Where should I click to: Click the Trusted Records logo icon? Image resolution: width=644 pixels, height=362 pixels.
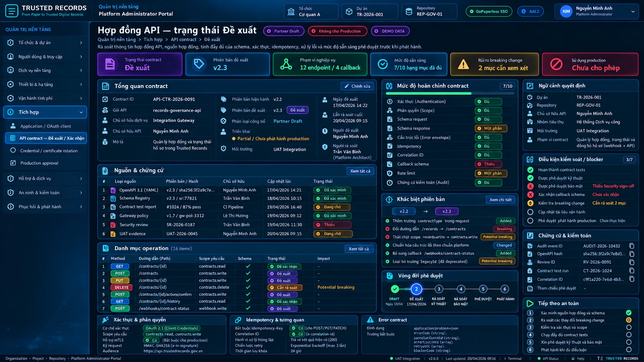(12, 11)
